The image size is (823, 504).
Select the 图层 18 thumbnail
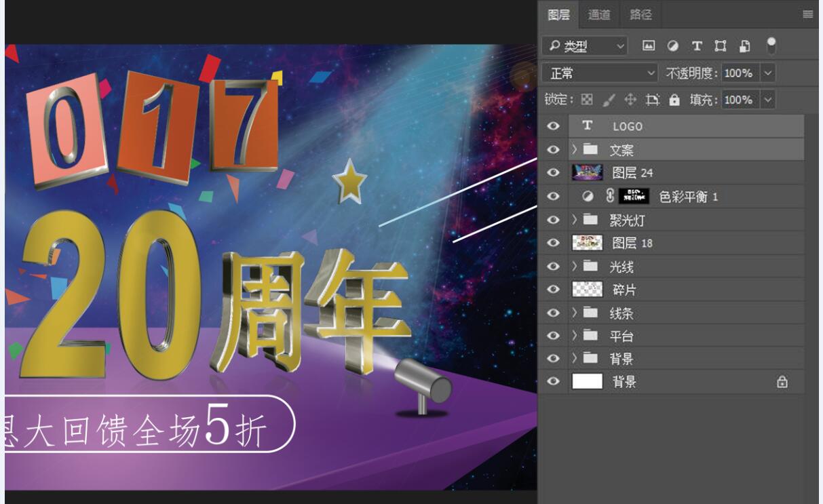[588, 243]
